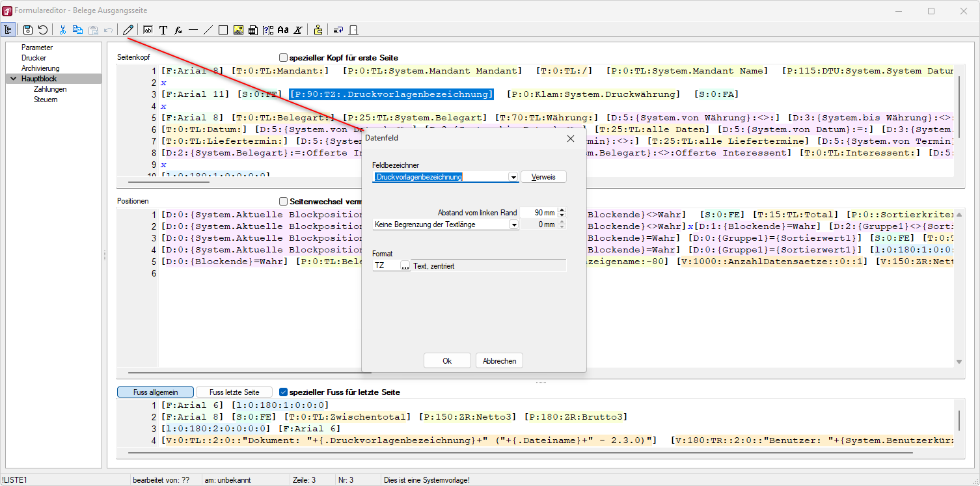Click 'Dies ist eine Systemvorlage!' status text
This screenshot has width=980, height=486.
click(427, 480)
